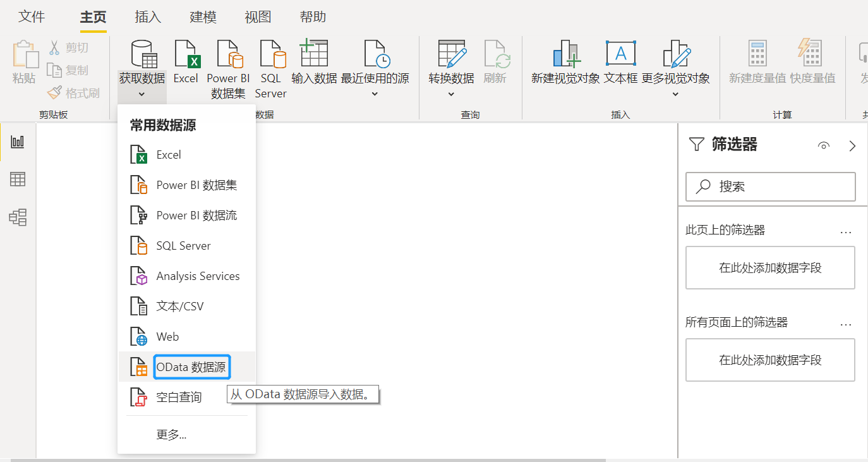Click 新建视觉对象 chart icon
868x462 pixels.
click(x=565, y=55)
